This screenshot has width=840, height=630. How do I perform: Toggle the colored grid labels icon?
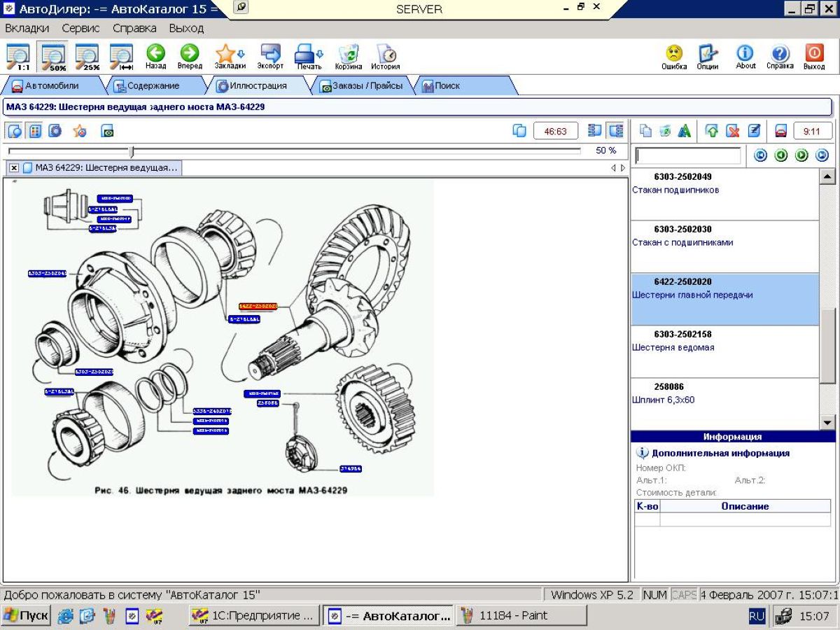(x=34, y=131)
